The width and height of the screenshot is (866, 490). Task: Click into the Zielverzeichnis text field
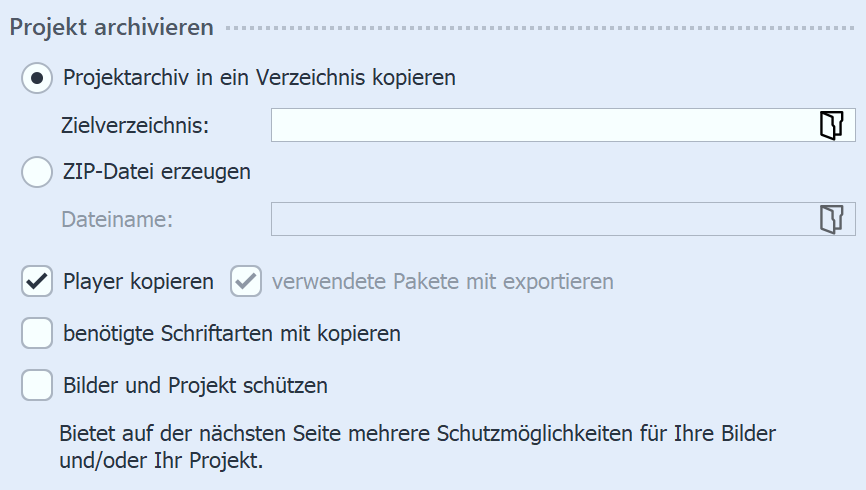[x=540, y=125]
